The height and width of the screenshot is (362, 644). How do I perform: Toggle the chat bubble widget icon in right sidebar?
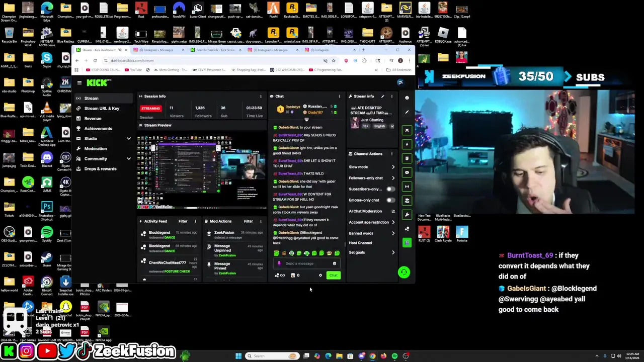(x=407, y=172)
